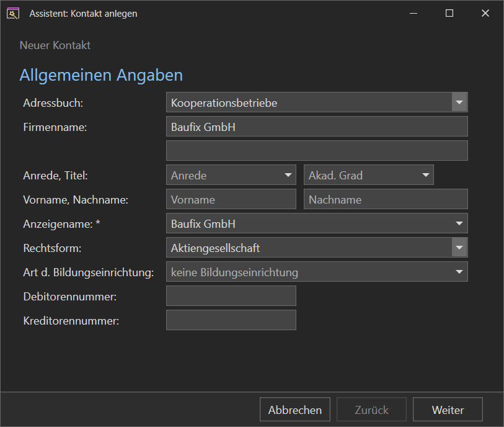
Task: Close the Kontakt anlegen assistant window
Action: coord(485,13)
